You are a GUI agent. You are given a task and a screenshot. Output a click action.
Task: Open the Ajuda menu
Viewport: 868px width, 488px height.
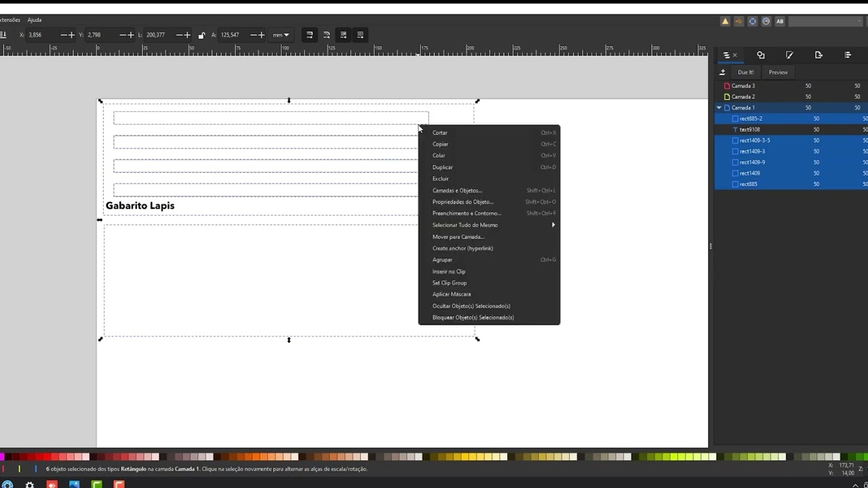[34, 20]
